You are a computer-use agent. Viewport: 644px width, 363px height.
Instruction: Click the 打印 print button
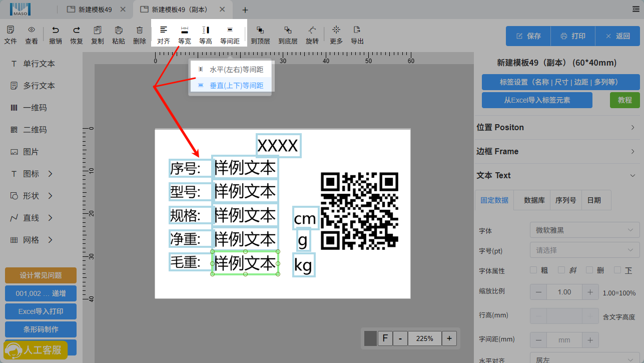[573, 36]
